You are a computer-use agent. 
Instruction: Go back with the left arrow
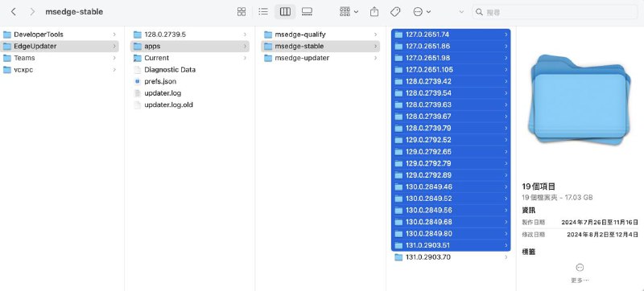pos(14,12)
